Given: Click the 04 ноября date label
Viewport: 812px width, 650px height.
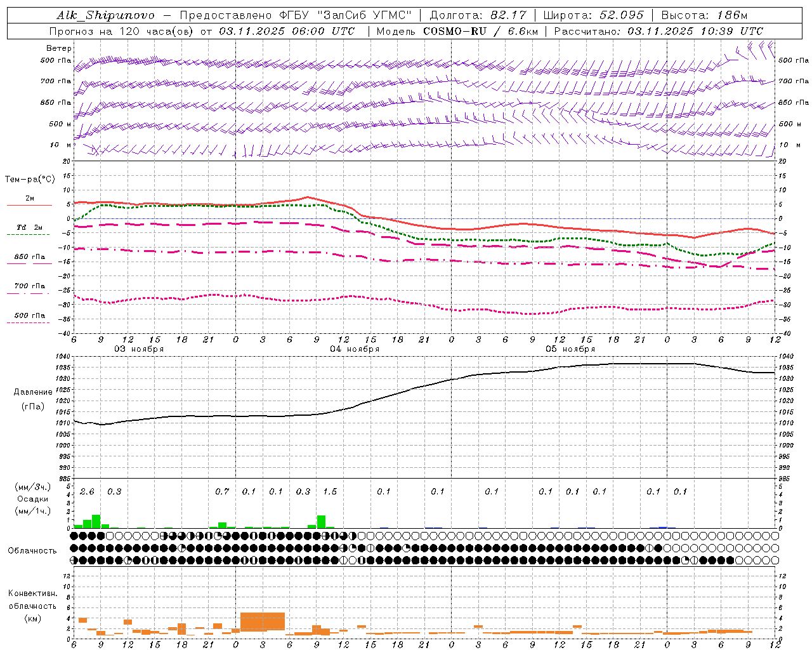Looking at the screenshot, I should pyautogui.click(x=354, y=349).
